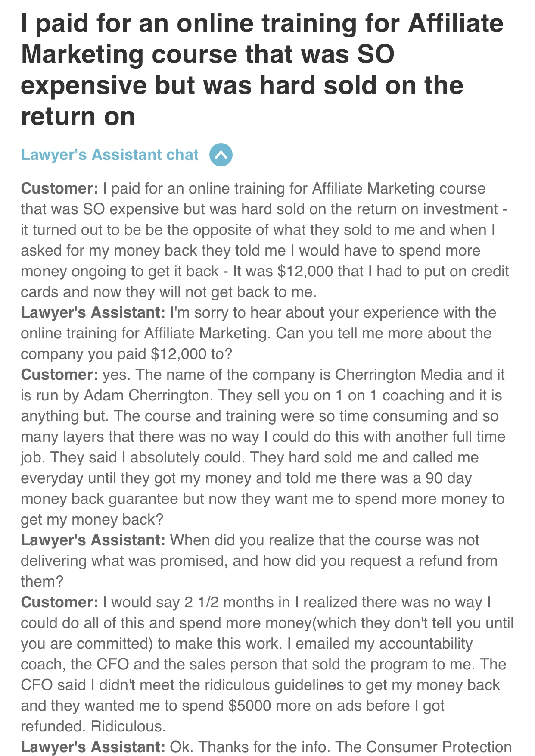Click the "Lawyer's Assistant chat" heading link
Viewport: 535px width, 756px height.
(110, 155)
